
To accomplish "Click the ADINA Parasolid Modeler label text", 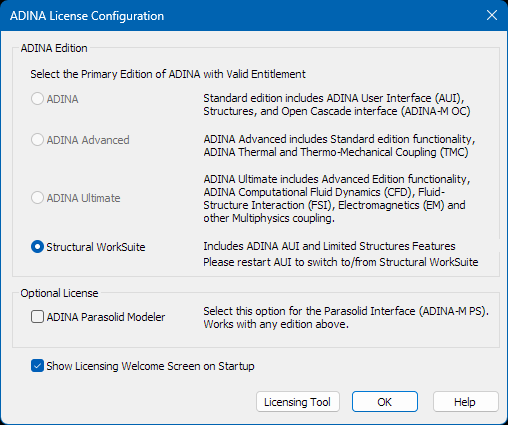I will tap(106, 317).
